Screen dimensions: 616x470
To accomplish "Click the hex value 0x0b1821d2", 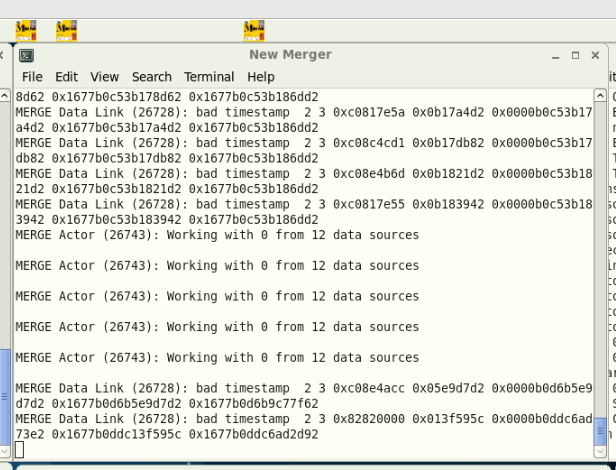I will point(448,174).
